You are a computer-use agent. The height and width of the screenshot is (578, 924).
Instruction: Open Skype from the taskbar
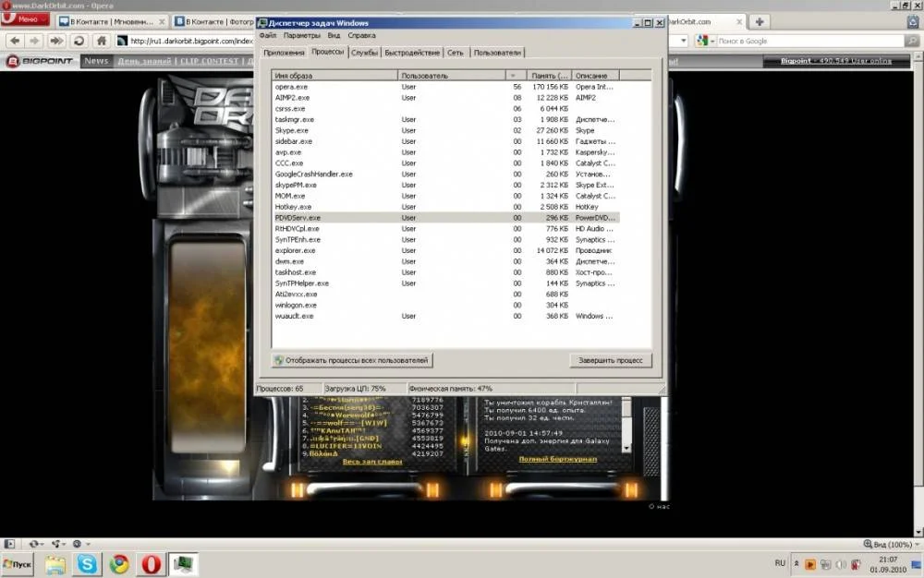click(87, 563)
